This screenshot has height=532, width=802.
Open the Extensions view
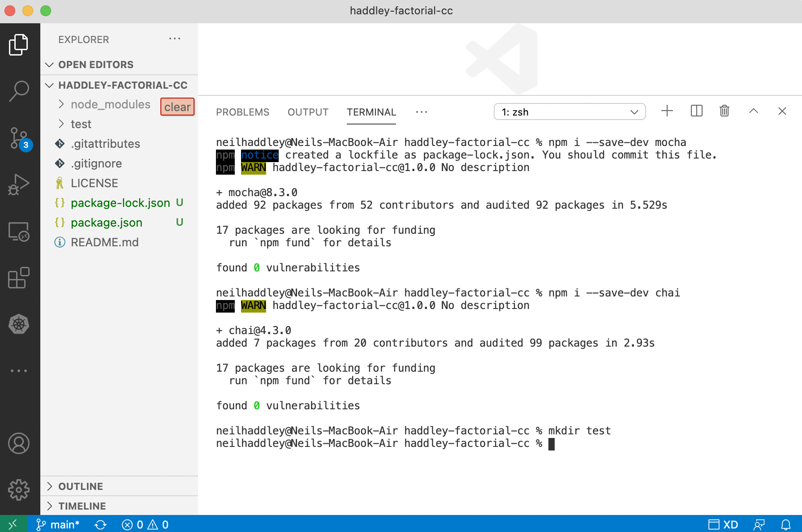click(x=19, y=278)
